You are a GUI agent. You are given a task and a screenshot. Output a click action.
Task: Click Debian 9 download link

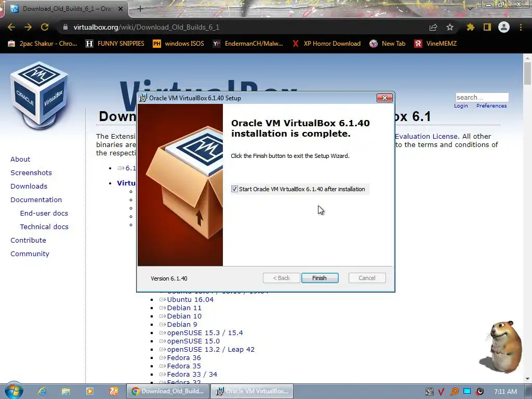click(182, 324)
